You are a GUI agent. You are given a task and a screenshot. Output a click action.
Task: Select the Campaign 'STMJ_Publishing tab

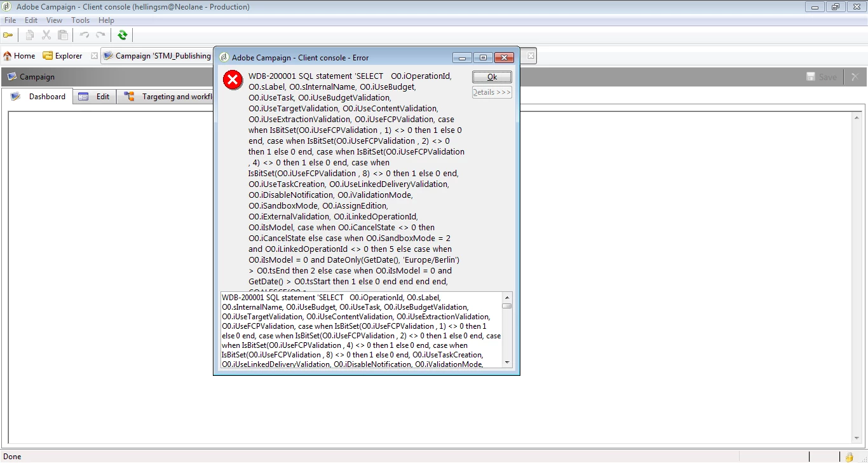pos(157,56)
